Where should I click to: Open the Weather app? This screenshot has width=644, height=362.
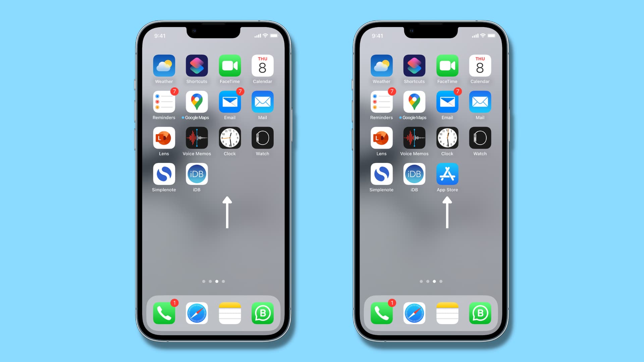tap(164, 66)
